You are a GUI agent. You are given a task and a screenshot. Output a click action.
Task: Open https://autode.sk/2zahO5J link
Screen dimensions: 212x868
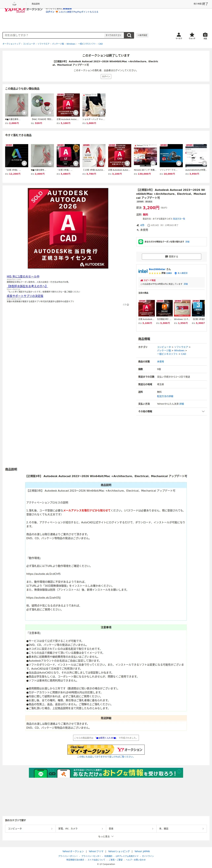pos(43,598)
